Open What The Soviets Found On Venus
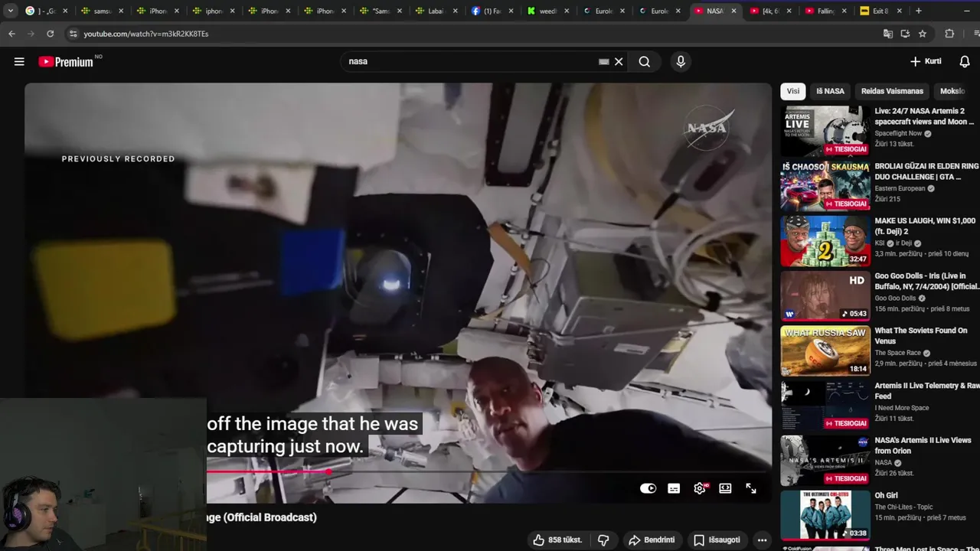980x551 pixels. 921,336
